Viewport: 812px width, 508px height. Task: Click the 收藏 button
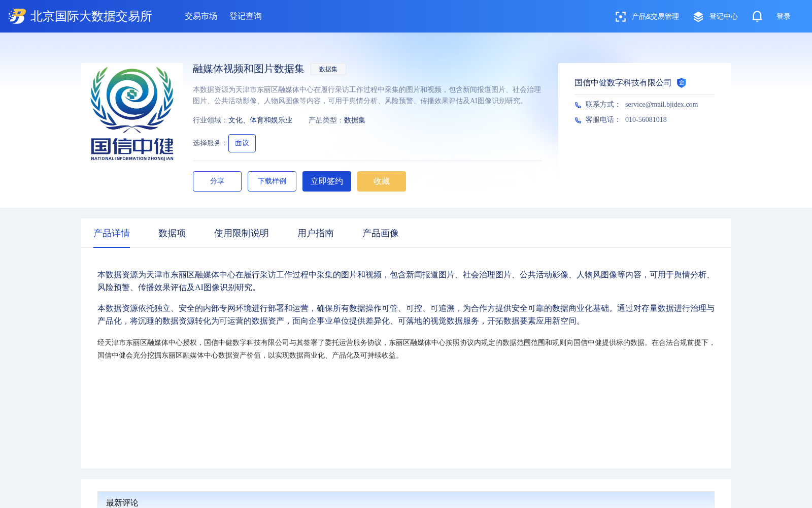(x=382, y=181)
